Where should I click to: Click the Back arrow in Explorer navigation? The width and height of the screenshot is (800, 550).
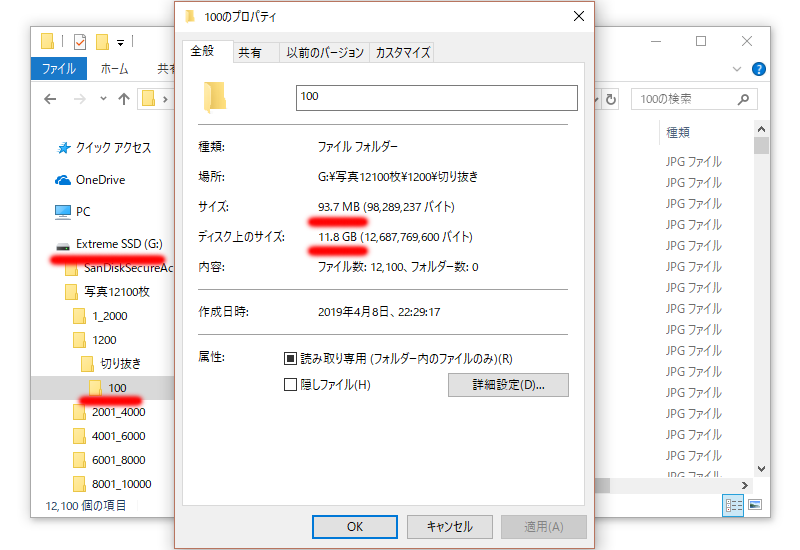click(50, 99)
